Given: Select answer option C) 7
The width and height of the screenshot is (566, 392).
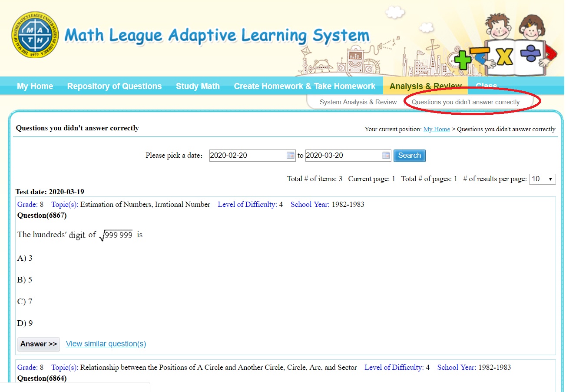Looking at the screenshot, I should (x=25, y=302).
